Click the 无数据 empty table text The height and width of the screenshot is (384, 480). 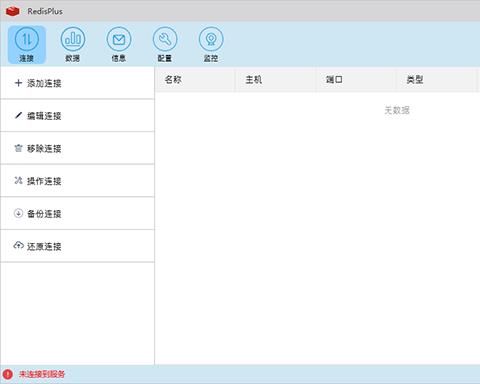pos(397,110)
